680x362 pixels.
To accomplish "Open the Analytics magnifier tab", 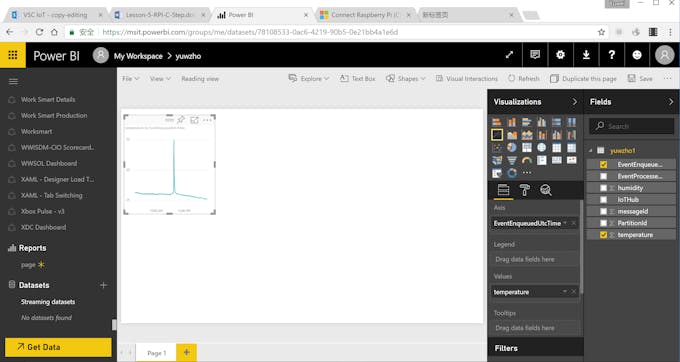I will click(x=546, y=190).
